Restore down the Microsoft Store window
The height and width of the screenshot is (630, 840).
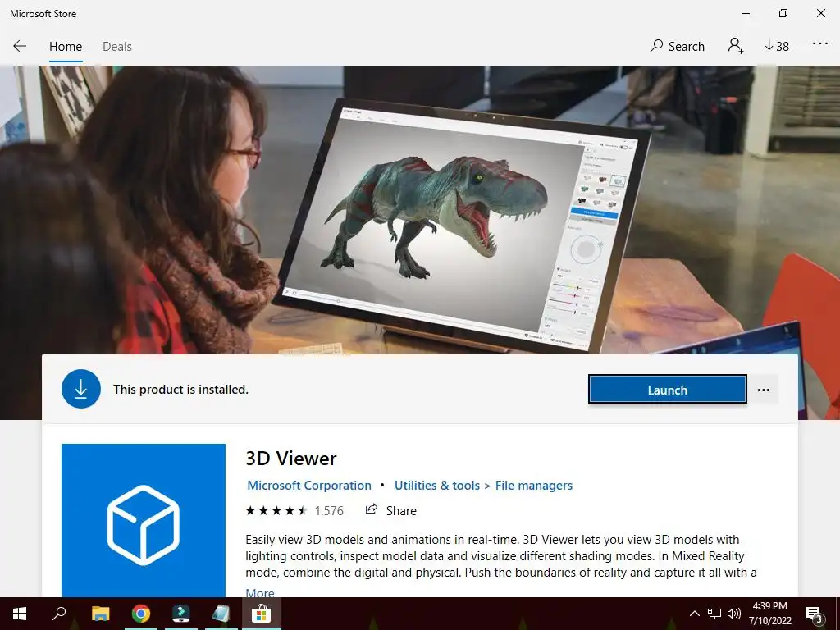(x=783, y=13)
